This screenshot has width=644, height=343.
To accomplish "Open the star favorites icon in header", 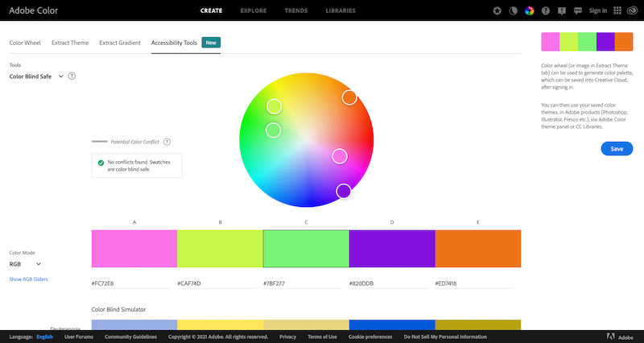I will pyautogui.click(x=497, y=11).
